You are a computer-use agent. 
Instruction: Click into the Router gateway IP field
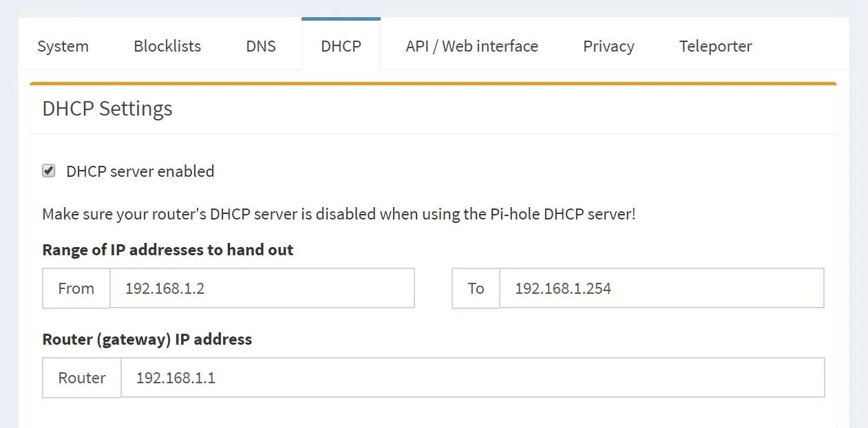click(x=473, y=378)
